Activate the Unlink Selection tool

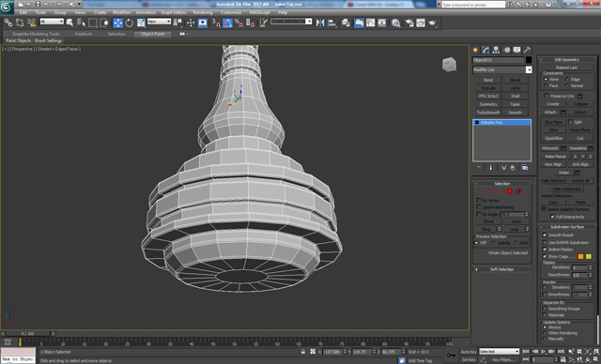[20, 23]
